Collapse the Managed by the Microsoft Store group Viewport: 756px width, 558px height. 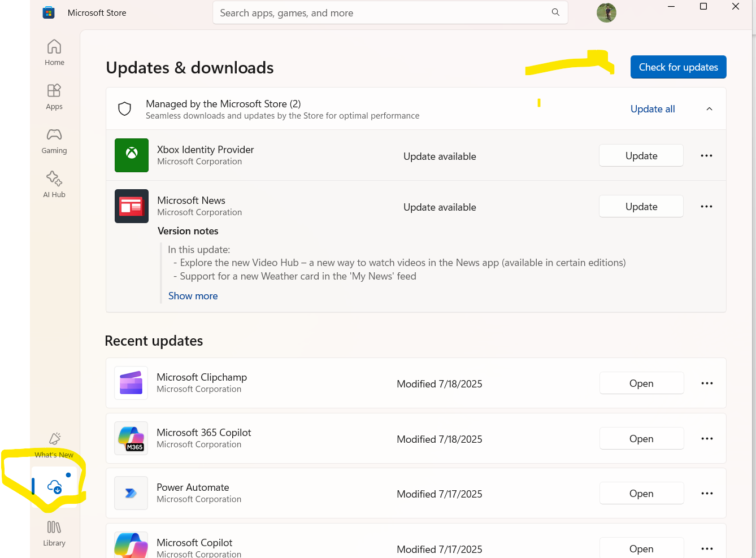click(709, 109)
